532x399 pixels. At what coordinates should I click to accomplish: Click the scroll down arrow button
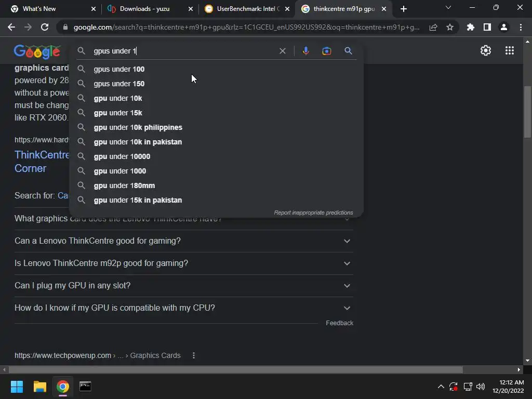pos(527,361)
